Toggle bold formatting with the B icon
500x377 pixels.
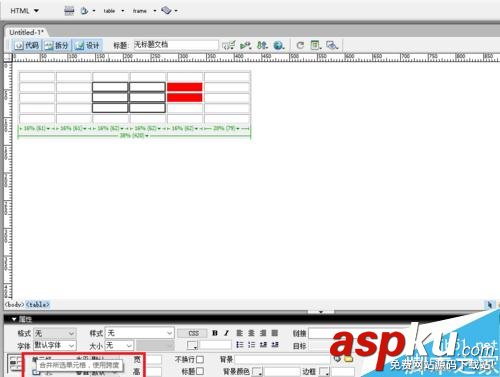(215, 333)
